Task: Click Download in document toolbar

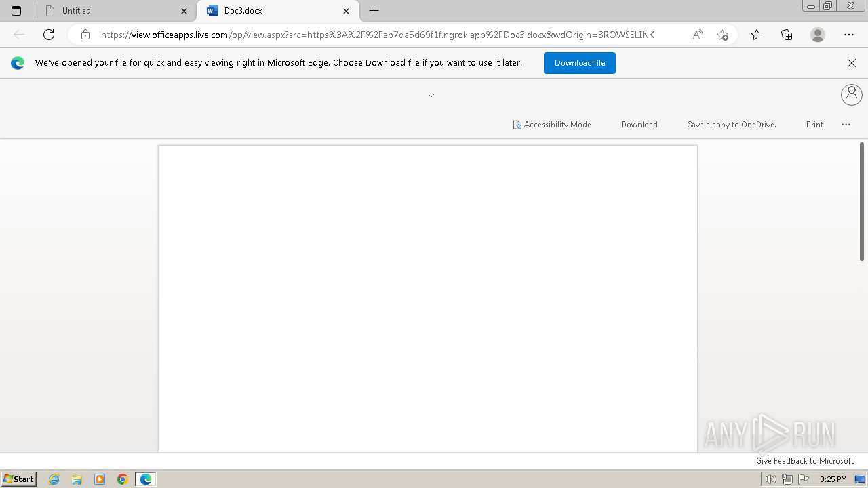Action: point(639,125)
